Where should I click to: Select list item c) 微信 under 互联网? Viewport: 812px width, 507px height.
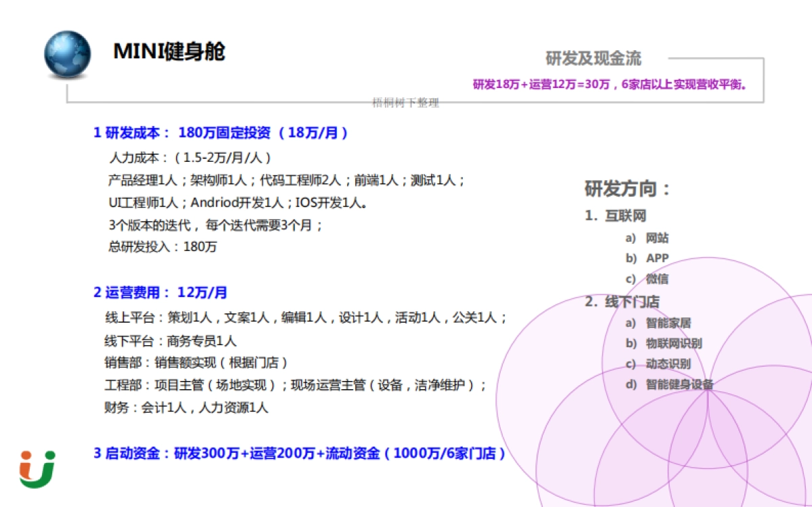coord(647,278)
